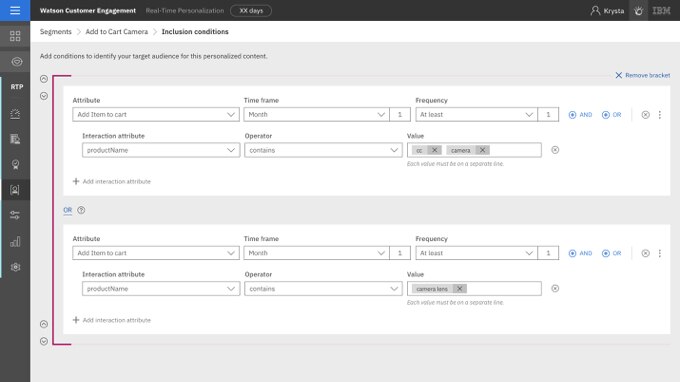This screenshot has height=382, width=680.
Task: Remove second interaction attribute row
Action: [555, 288]
